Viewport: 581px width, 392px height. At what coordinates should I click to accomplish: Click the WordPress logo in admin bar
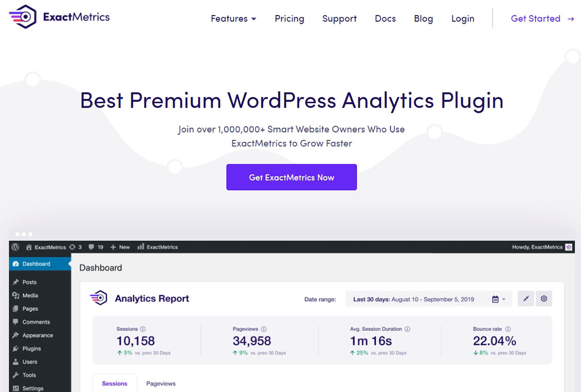15,247
